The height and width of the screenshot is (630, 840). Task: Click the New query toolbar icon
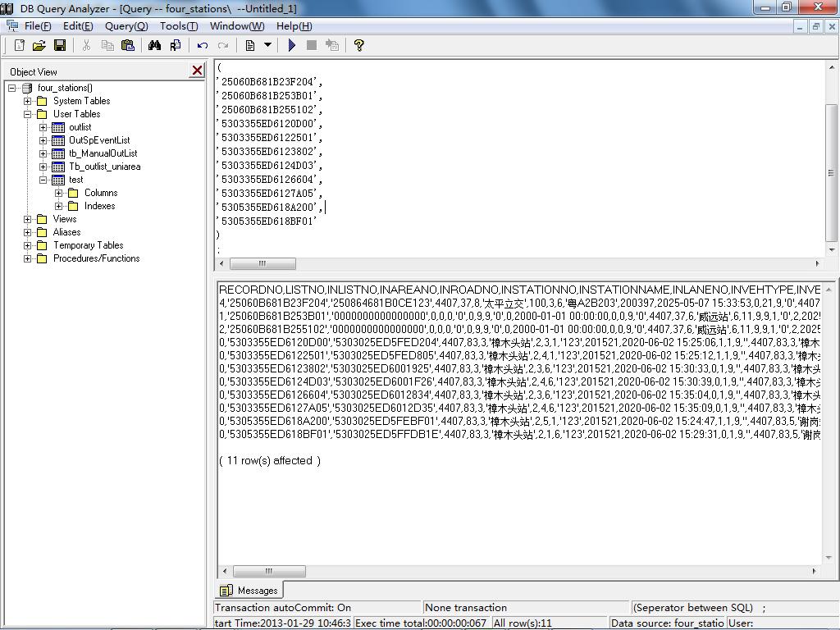click(x=20, y=46)
